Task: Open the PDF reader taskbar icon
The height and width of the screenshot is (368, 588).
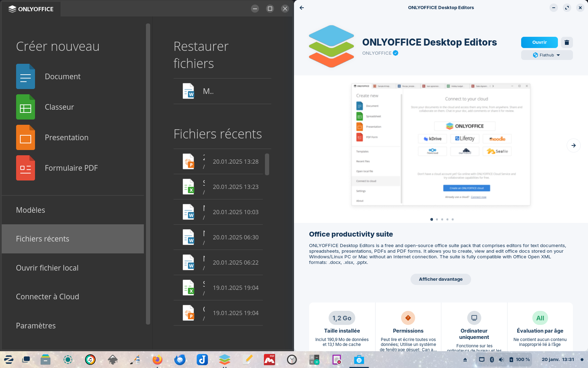Action: (x=269, y=360)
